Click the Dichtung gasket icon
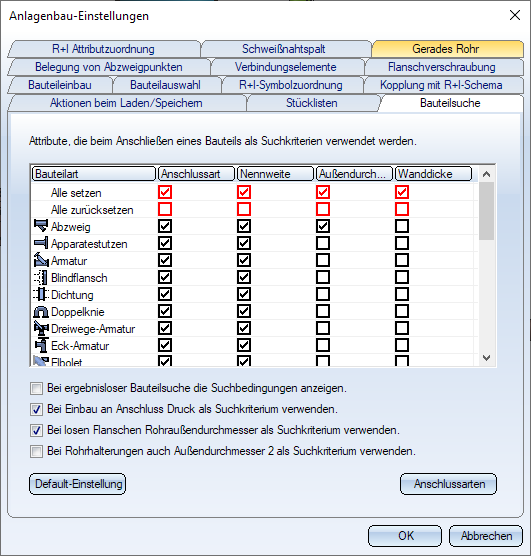Viewport: 531px width, 556px height. click(x=41, y=294)
